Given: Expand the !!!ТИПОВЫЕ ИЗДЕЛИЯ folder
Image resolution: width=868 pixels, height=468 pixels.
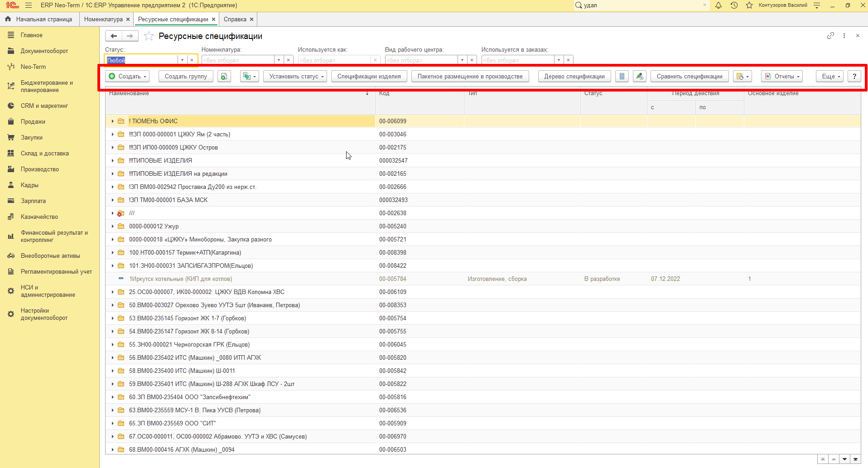Looking at the screenshot, I should click(112, 161).
